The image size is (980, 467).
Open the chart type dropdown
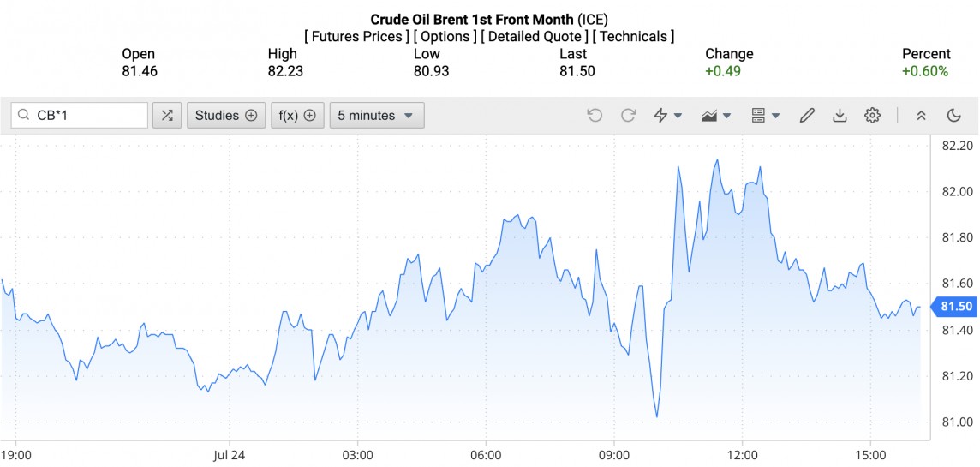click(716, 116)
